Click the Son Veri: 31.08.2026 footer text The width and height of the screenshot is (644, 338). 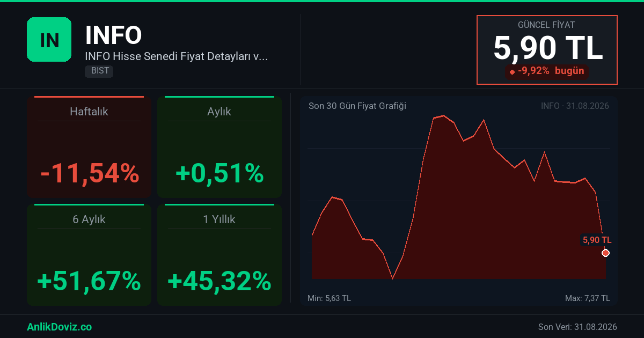(577, 327)
